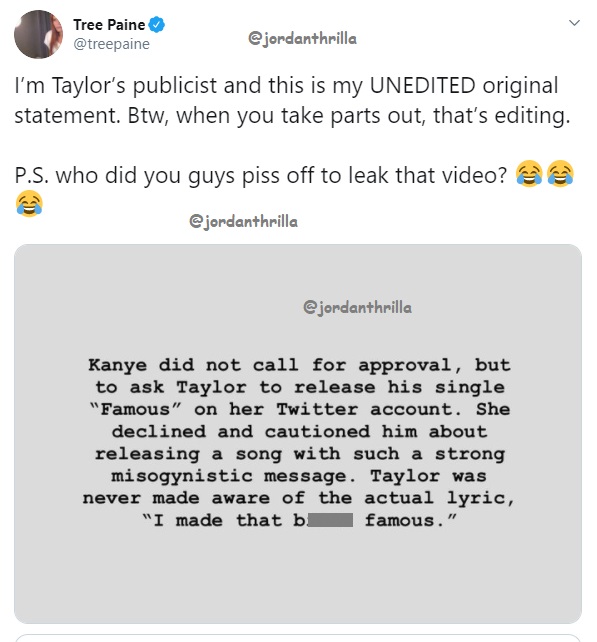Click the @jordanthrilla watermark inside the grey image
Screen dimensions: 597x642
[x=357, y=307]
